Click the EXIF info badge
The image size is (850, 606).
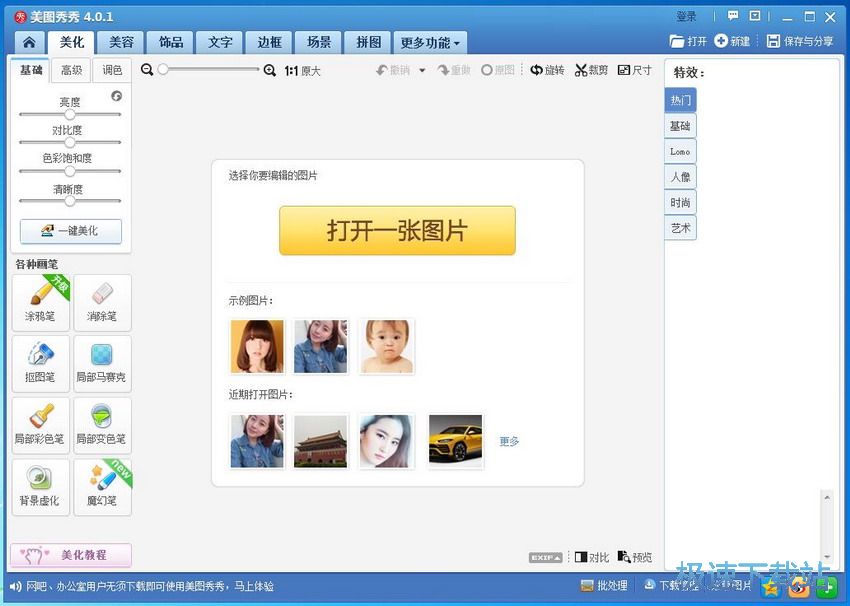tap(545, 557)
